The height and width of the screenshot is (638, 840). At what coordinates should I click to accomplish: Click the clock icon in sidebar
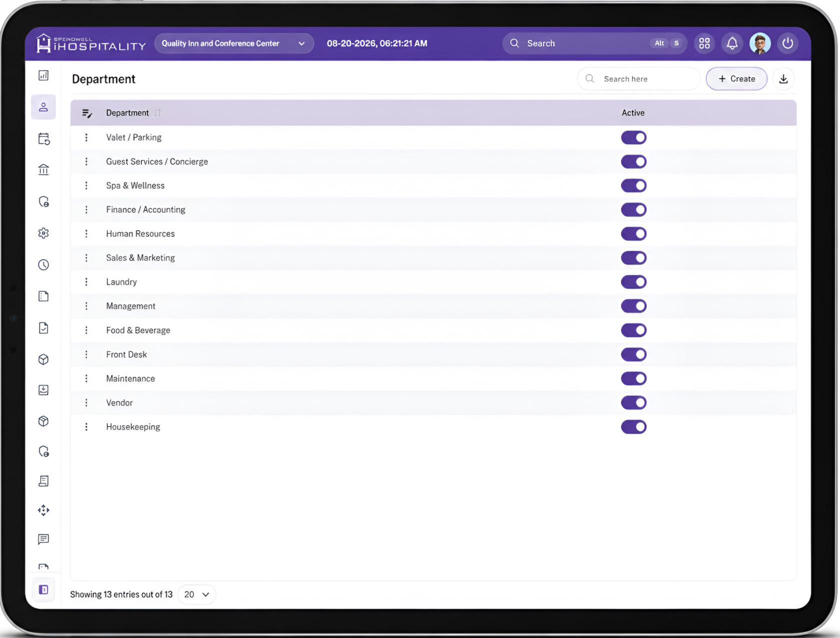click(43, 265)
